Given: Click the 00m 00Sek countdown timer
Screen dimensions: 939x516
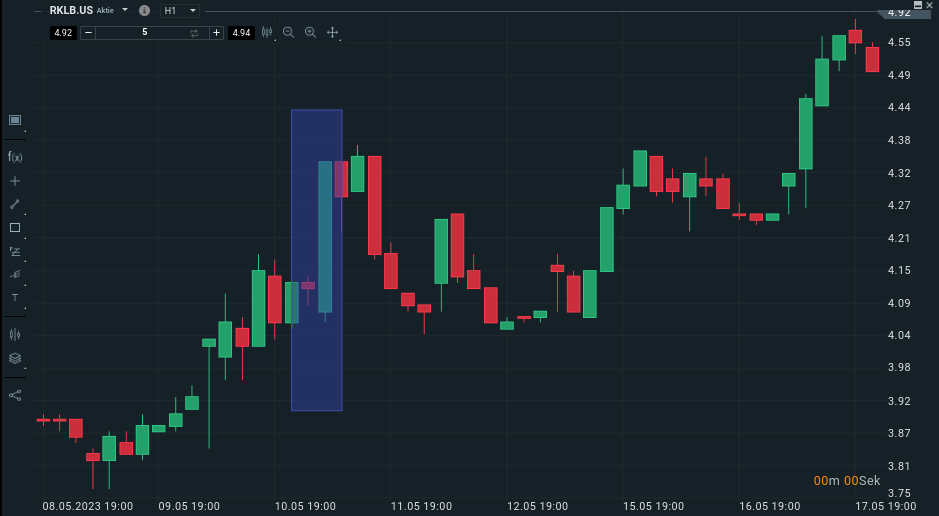Looking at the screenshot, I should coord(847,481).
